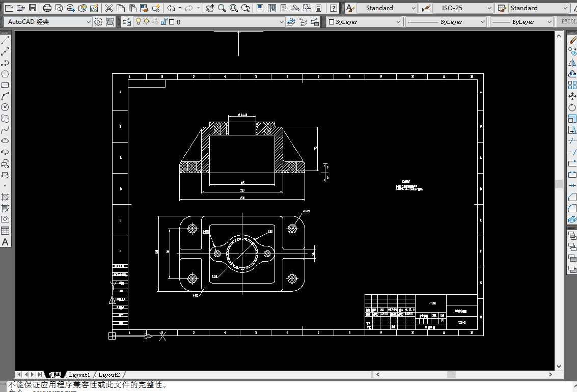The height and width of the screenshot is (392, 577).
Task: Open the ByLayer lineweight dropdown
Action: (x=522, y=22)
